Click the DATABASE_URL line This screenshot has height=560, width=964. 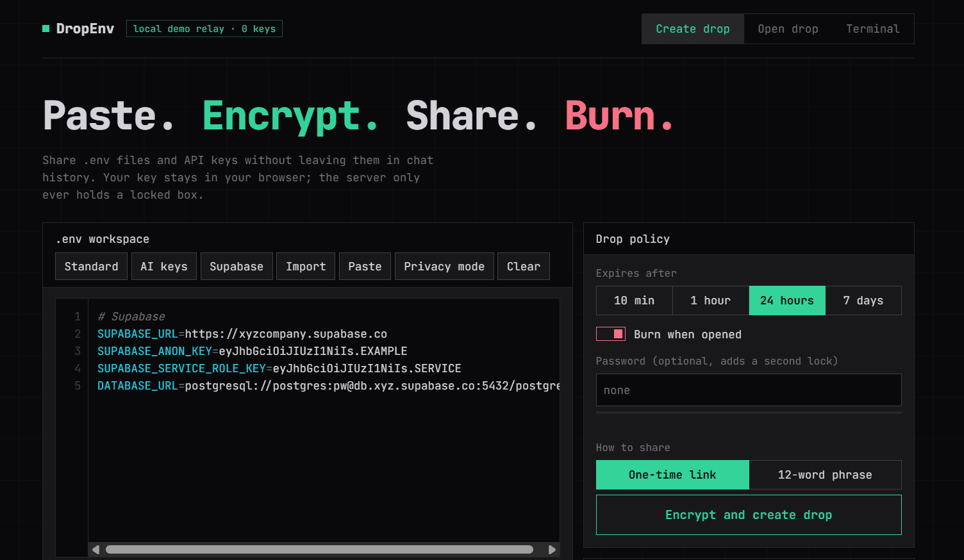click(328, 386)
